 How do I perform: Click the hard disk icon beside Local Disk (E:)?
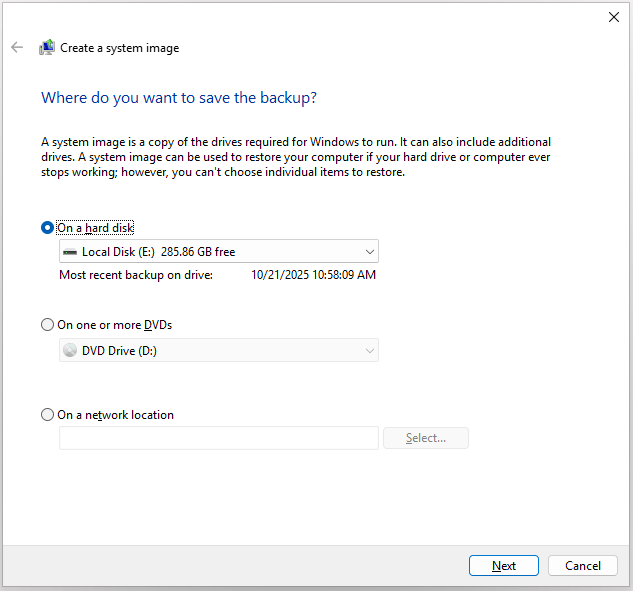tap(69, 252)
